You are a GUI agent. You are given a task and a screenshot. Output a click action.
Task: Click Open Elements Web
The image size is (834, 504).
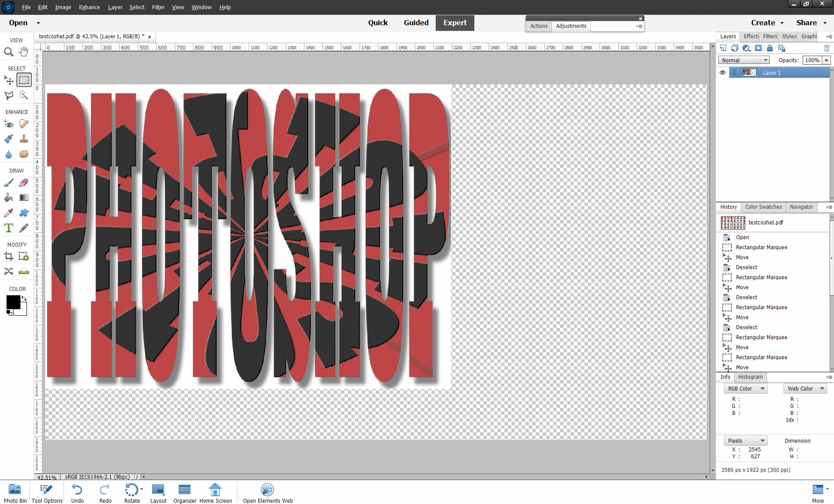click(268, 493)
